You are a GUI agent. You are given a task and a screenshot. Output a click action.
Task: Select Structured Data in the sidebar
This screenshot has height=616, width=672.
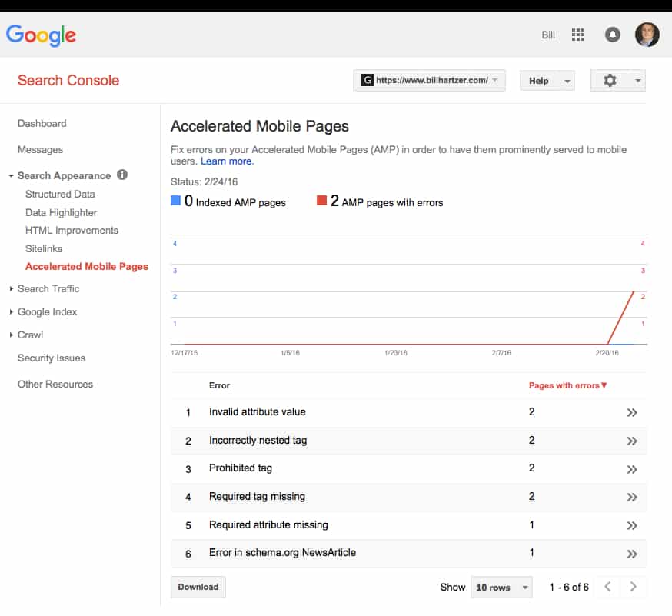[60, 194]
